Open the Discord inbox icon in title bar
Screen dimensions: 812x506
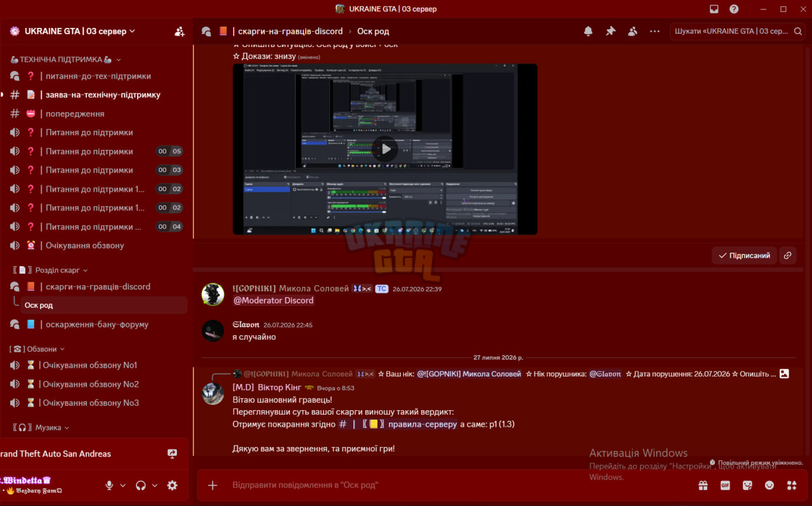coord(714,9)
